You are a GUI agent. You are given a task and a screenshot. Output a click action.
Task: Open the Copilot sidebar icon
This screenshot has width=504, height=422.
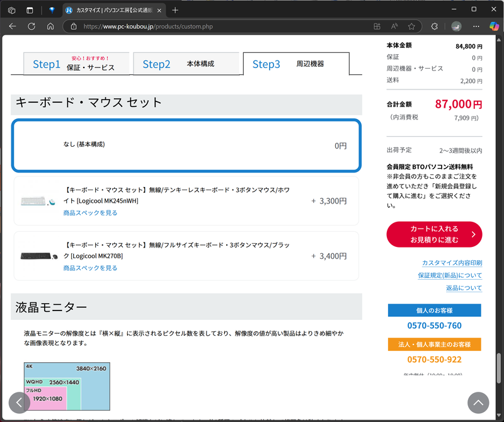pos(493,26)
